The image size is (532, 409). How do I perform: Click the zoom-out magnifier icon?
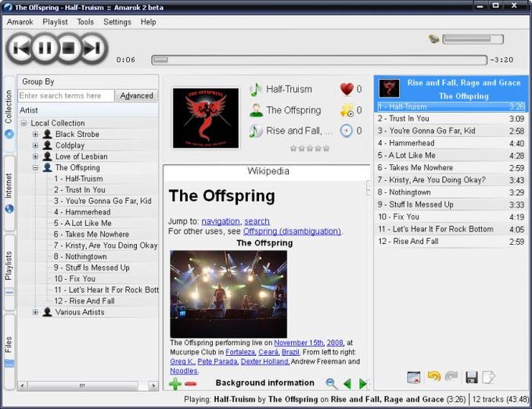pos(332,383)
